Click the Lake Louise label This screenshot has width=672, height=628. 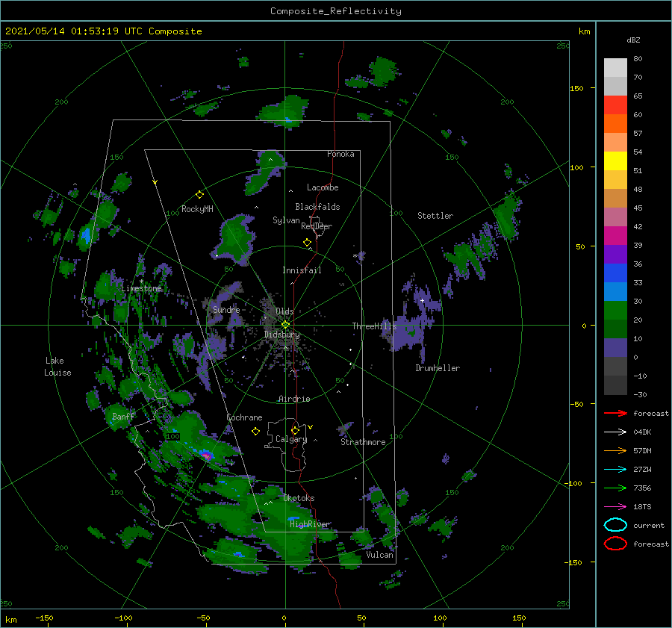[x=57, y=367]
